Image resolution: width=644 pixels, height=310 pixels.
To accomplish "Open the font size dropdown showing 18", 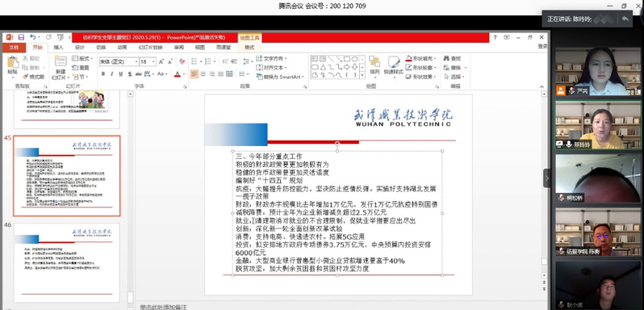I will 154,62.
